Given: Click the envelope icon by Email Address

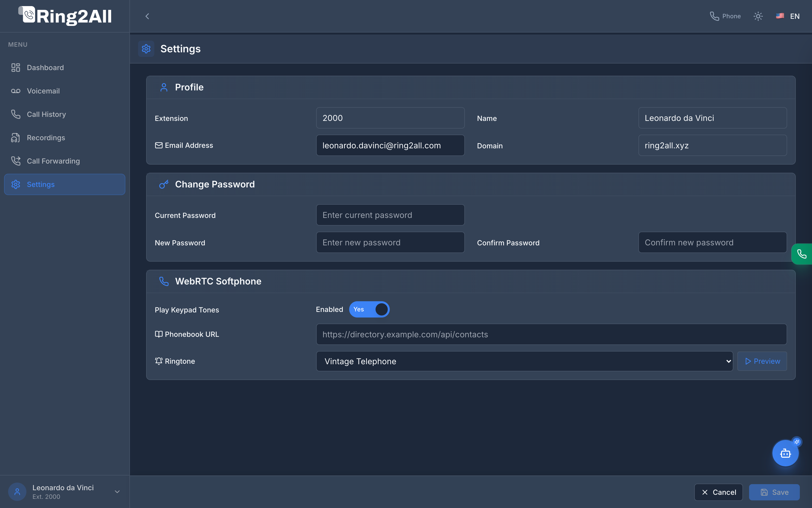Looking at the screenshot, I should click(159, 146).
